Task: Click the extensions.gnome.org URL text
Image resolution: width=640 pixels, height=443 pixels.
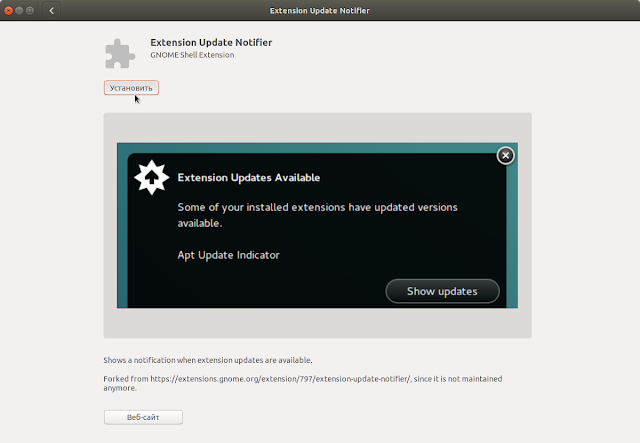Action: click(280, 379)
